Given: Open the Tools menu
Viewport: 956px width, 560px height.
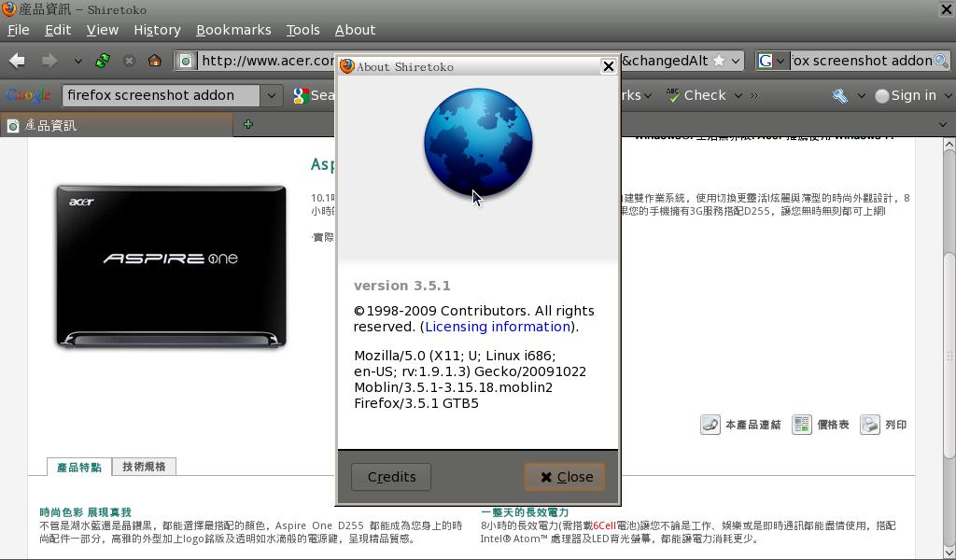Looking at the screenshot, I should [303, 30].
